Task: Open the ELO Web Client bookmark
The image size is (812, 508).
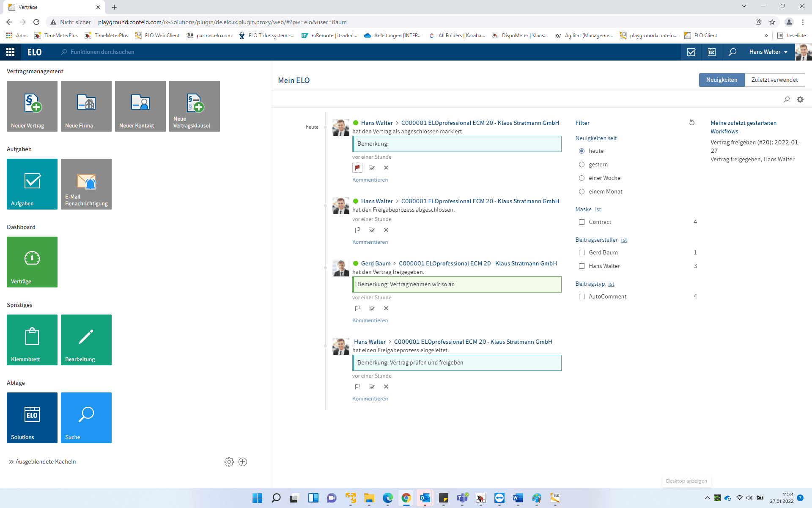Action: [157, 36]
